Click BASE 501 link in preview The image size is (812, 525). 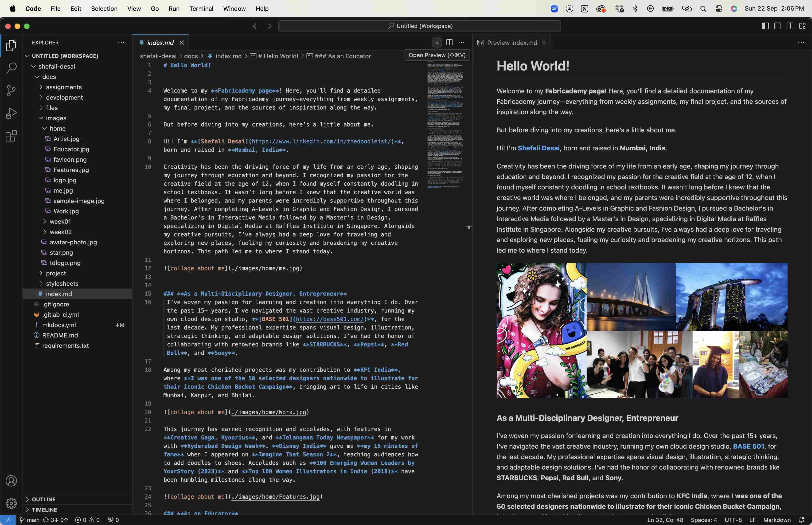(x=748, y=446)
